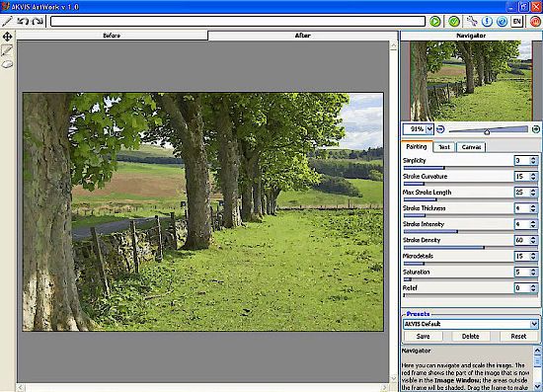Click the long text field in top toolbar

pyautogui.click(x=238, y=22)
